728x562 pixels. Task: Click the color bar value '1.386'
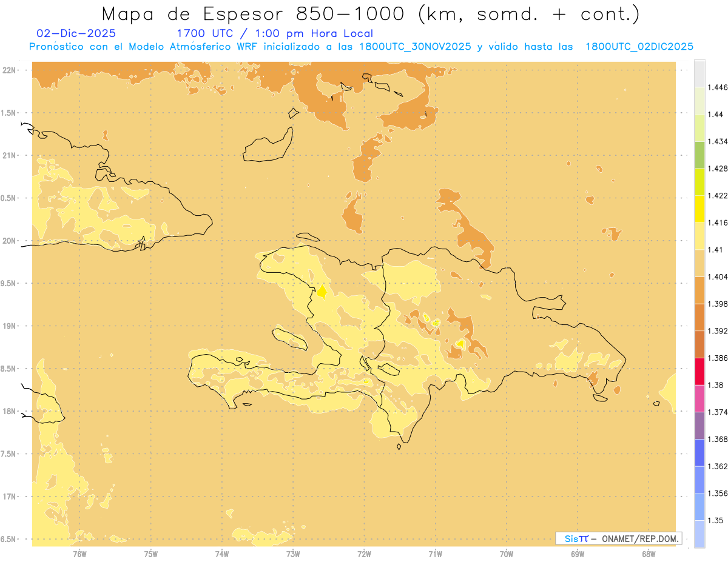click(x=718, y=358)
